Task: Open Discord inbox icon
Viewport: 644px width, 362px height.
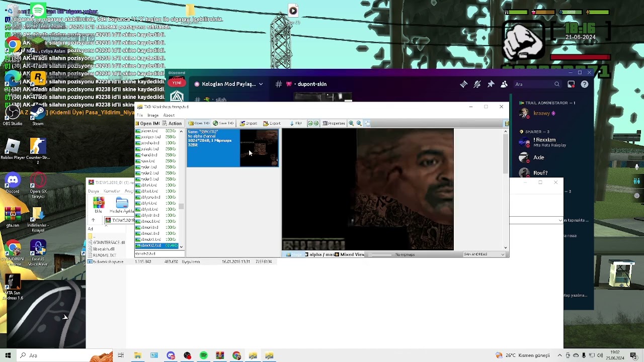Action: click(x=571, y=84)
